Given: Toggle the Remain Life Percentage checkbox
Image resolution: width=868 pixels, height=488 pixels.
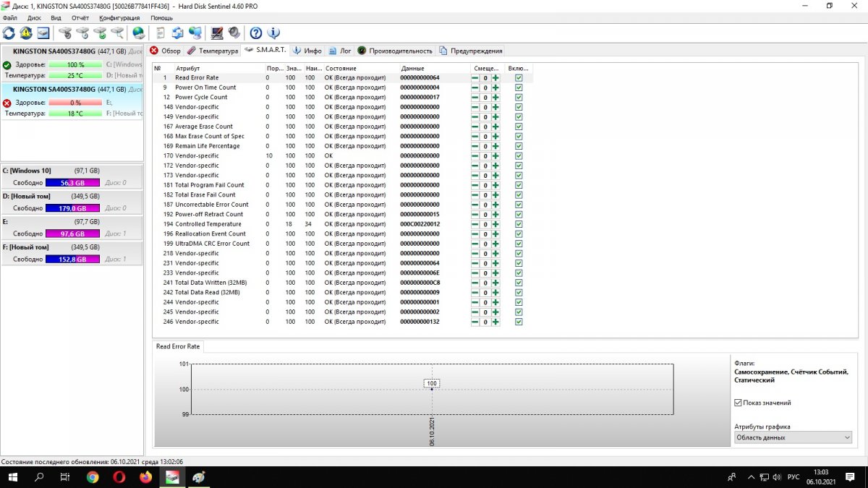Looking at the screenshot, I should pyautogui.click(x=519, y=146).
